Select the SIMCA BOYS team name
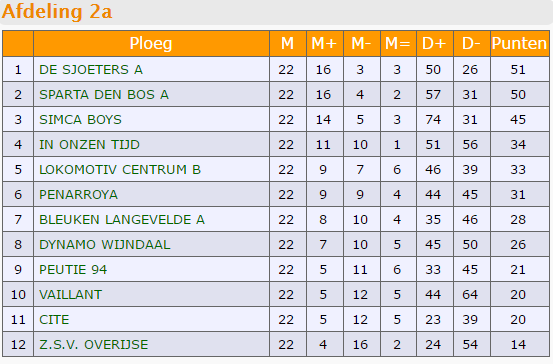Viewport: 553px width, 364px height. (x=80, y=120)
